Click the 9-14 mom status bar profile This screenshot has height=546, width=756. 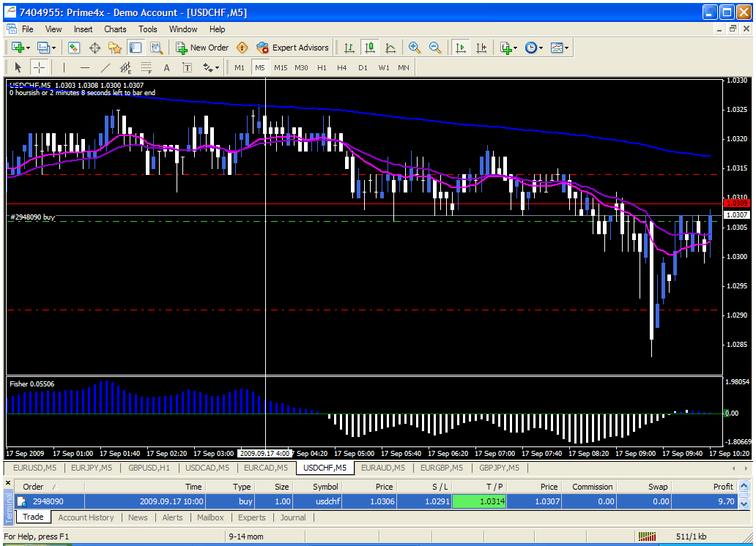tap(246, 536)
